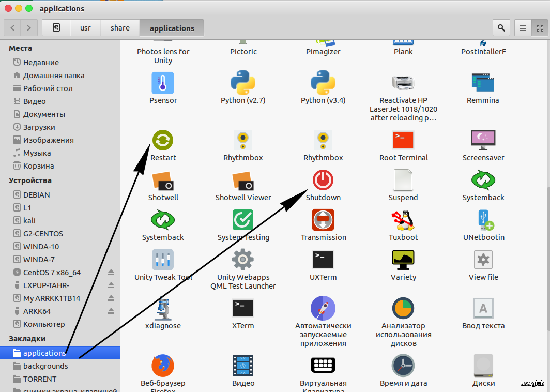Open Недавние in the sidebar
This screenshot has height=392, width=550.
click(60, 63)
